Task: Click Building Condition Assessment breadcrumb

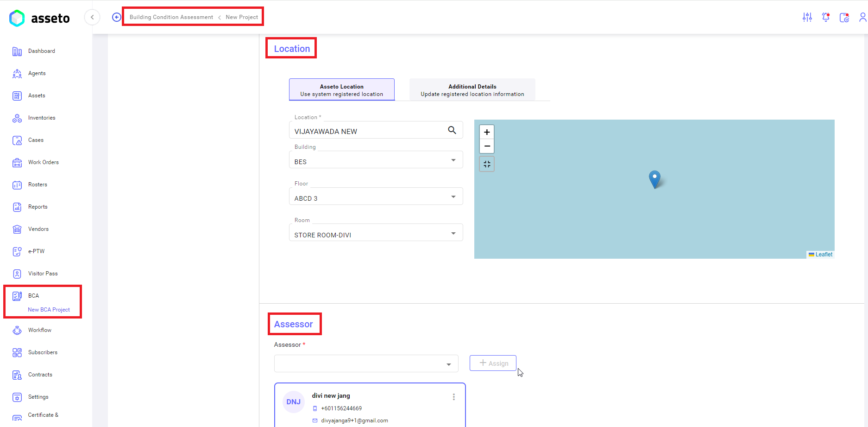Action: pos(171,17)
